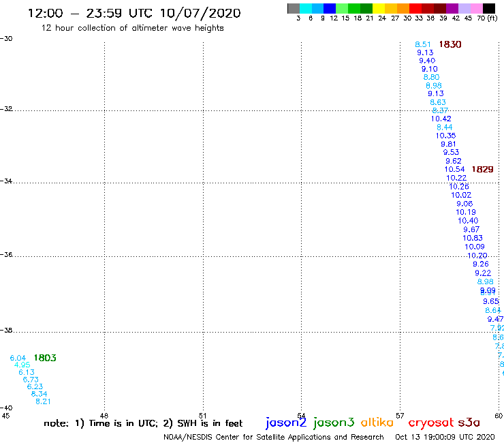Click the '6.23' wave height value

[x=35, y=386]
